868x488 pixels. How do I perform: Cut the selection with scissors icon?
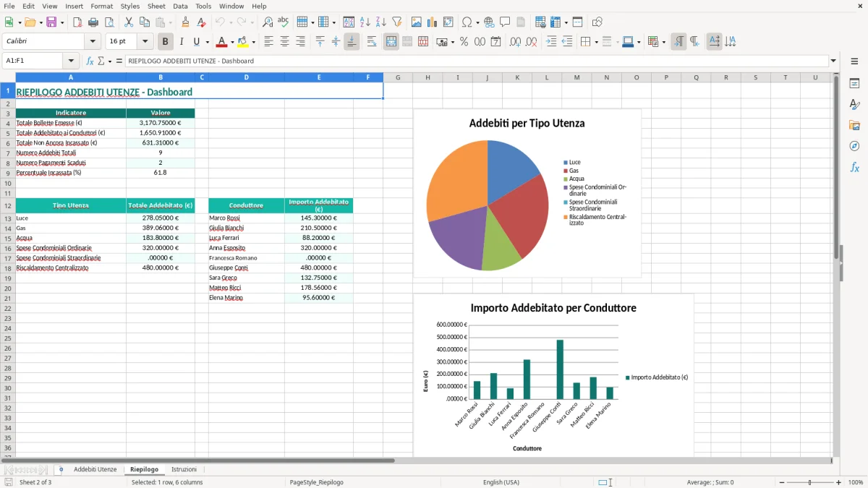point(129,22)
